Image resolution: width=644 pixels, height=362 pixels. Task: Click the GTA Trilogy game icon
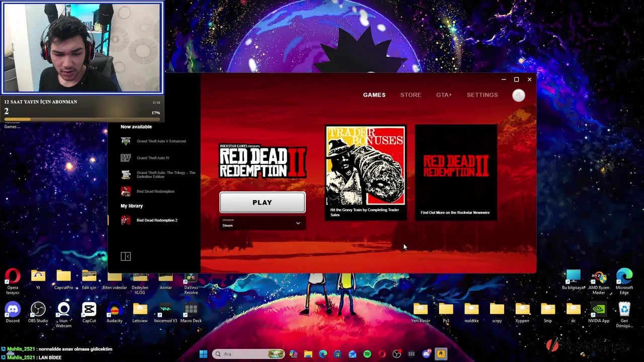126,174
